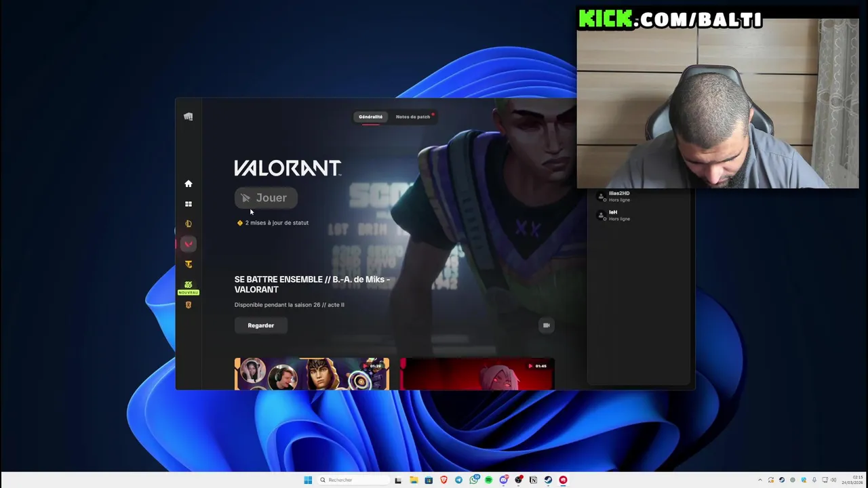Open the Notes de patch tab
Viewport: 868px width, 488px height.
(x=413, y=117)
